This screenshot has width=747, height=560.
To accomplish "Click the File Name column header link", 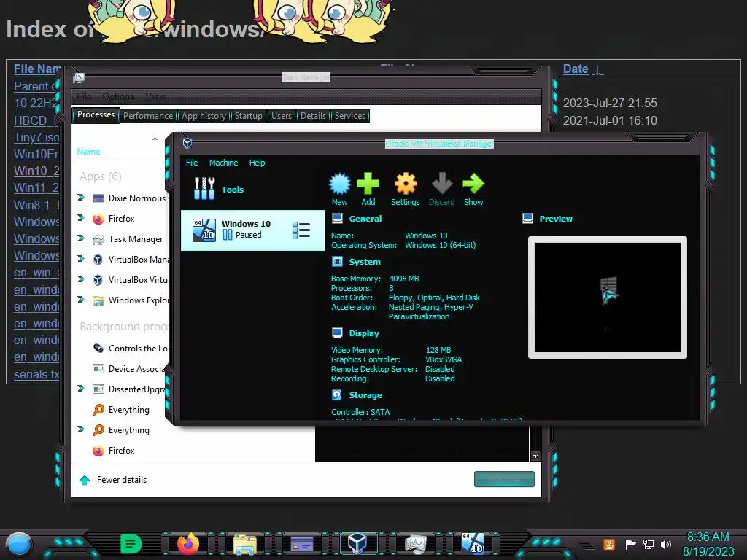I will [x=37, y=69].
